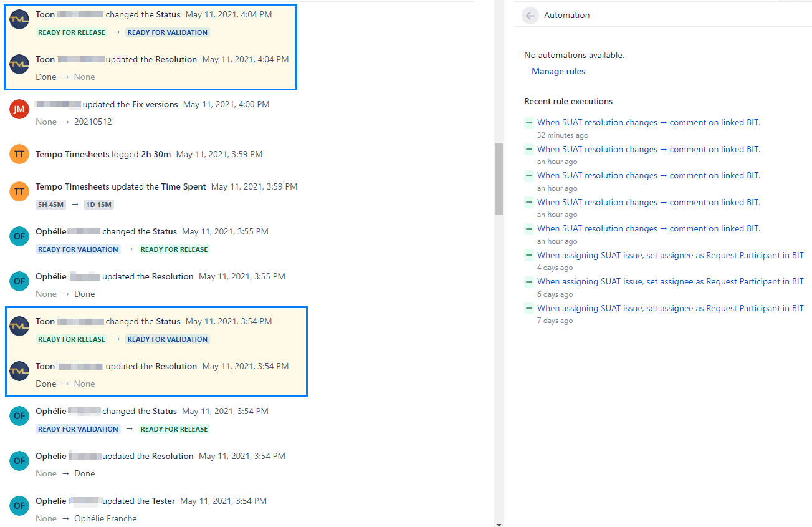The height and width of the screenshot is (527, 812).
Task: Click READY FOR VALIDATION in Ophélie's 3:55 PM change
Action: [78, 249]
